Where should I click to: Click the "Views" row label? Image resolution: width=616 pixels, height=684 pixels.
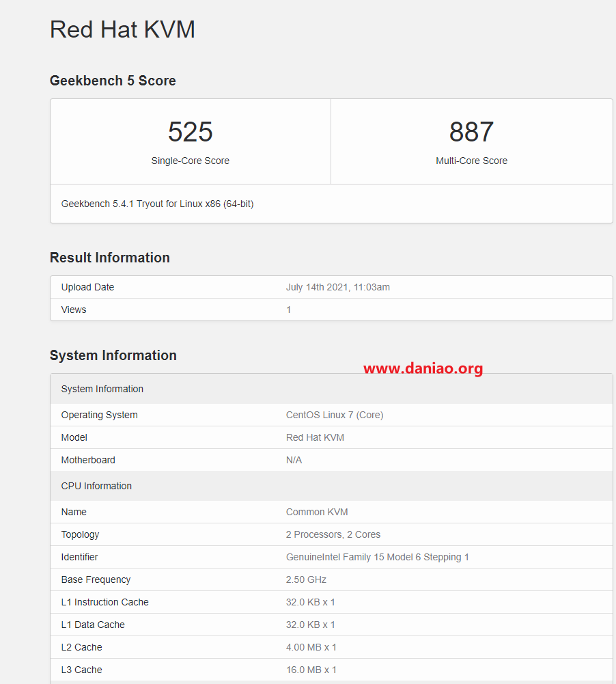74,310
